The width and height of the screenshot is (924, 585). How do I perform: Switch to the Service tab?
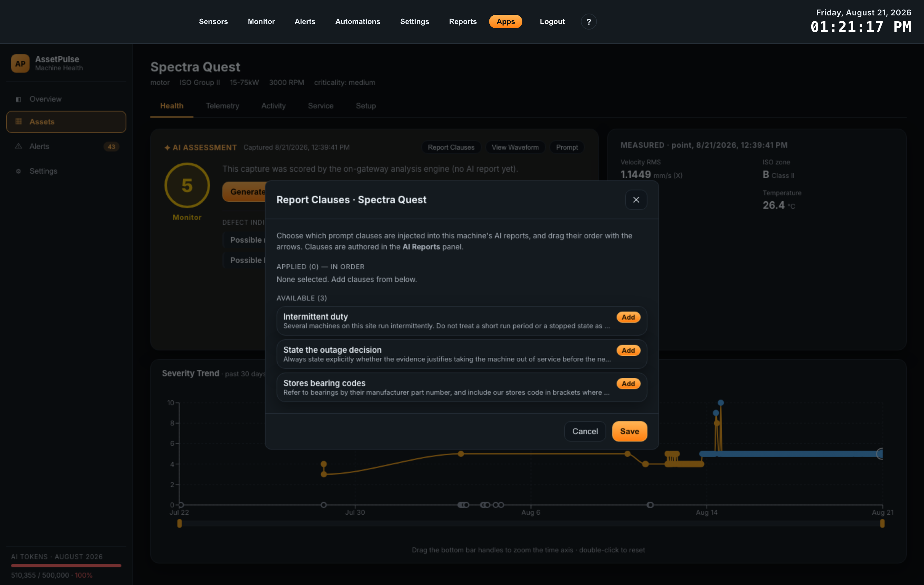tap(321, 106)
